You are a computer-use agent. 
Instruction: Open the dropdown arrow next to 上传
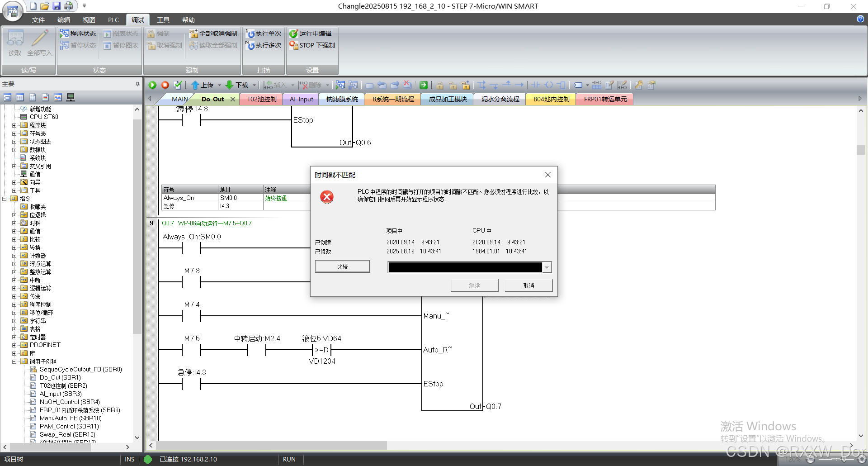point(220,85)
